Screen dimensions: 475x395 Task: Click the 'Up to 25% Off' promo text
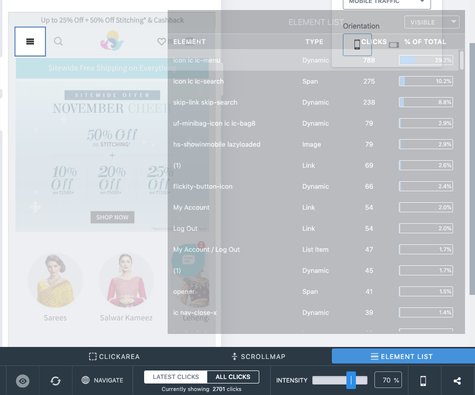tap(112, 20)
